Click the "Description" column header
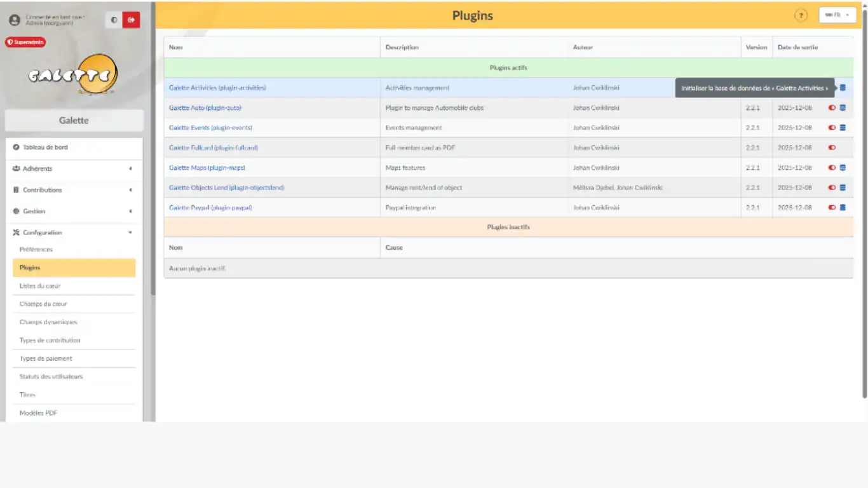The image size is (868, 488). tap(402, 47)
